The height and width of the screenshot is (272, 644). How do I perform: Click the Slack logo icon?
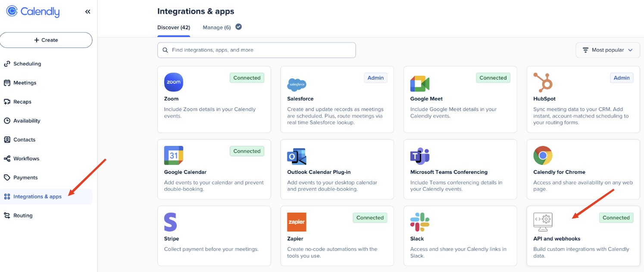[x=420, y=222]
